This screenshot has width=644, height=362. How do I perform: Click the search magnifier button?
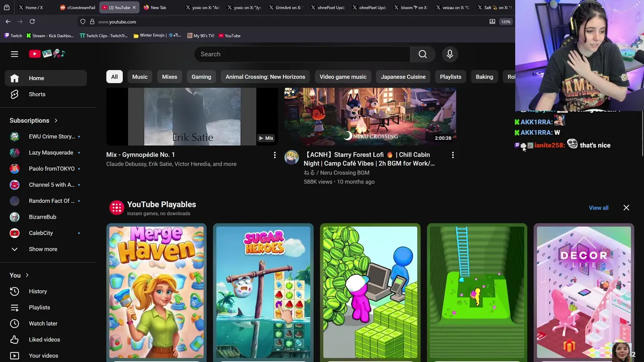423,54
